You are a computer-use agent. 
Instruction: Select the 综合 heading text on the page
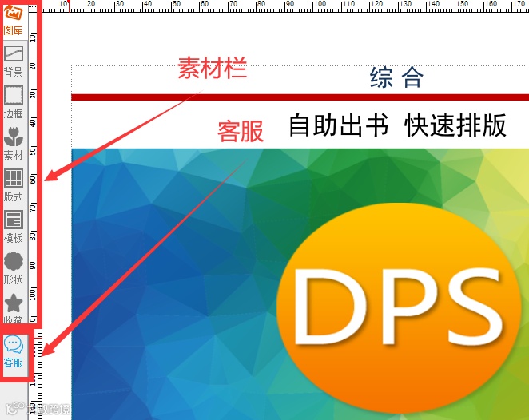coord(396,77)
